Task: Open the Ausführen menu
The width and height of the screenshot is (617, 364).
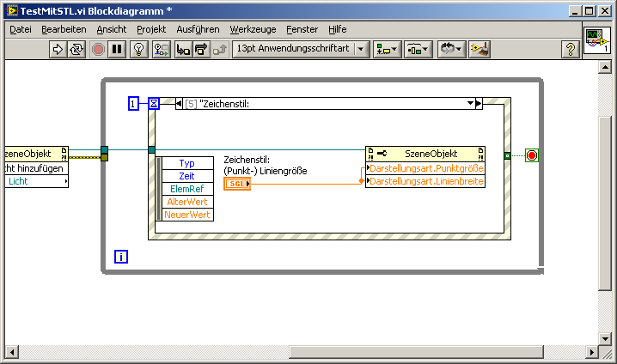Action: 198,29
